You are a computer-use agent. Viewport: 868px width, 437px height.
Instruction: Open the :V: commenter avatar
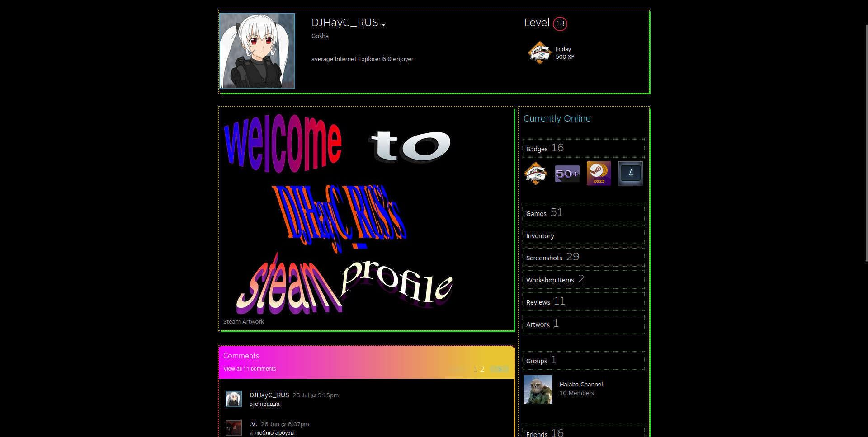tap(234, 428)
